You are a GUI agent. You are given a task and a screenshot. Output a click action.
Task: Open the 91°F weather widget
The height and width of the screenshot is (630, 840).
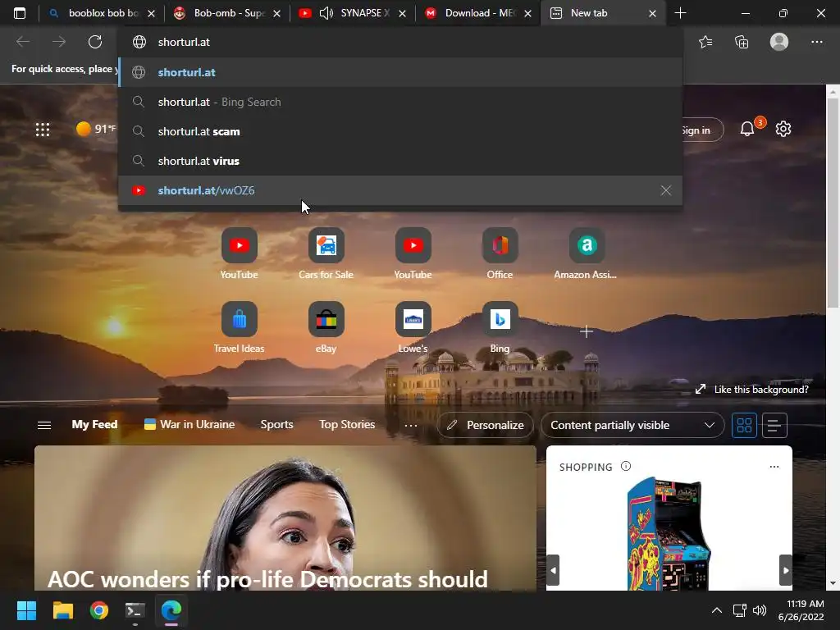[x=96, y=129]
